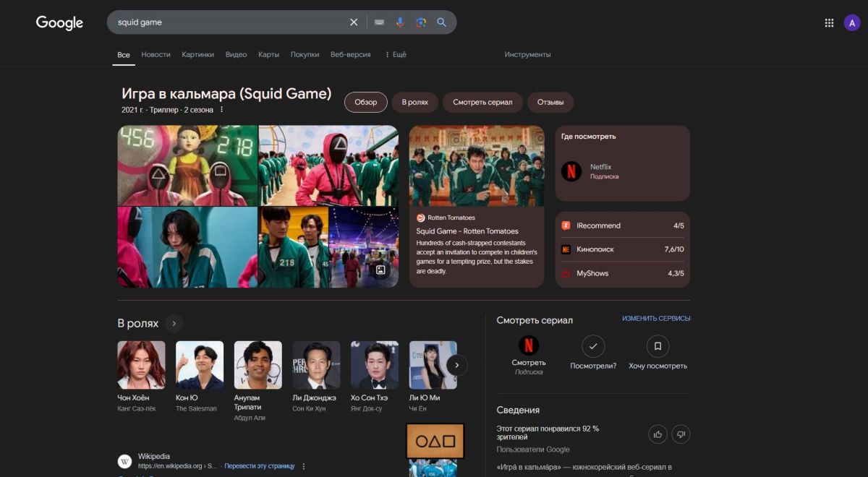Open the Хо Сон Тхэ cast photo
868x477 pixels.
(375, 365)
